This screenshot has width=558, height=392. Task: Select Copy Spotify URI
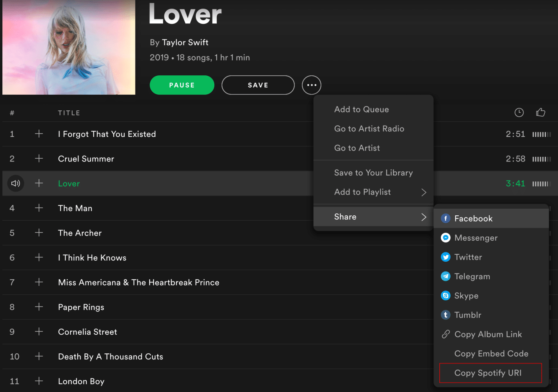(490, 373)
